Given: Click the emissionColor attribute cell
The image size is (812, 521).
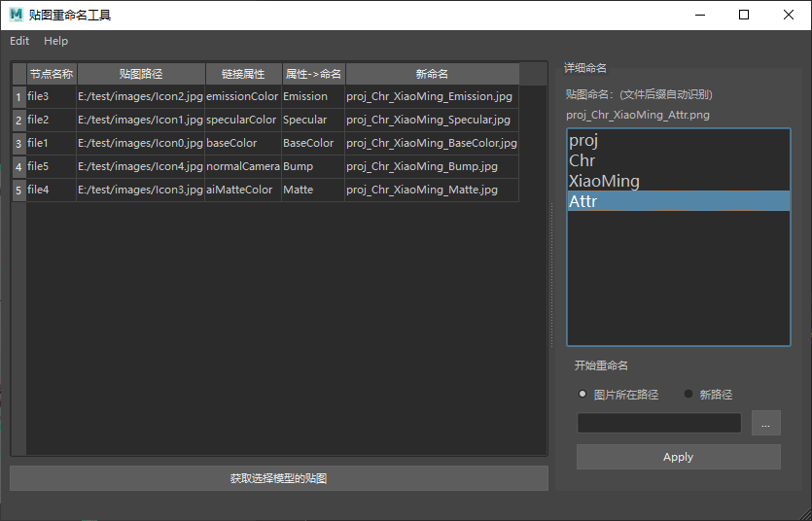Looking at the screenshot, I should point(242,96).
